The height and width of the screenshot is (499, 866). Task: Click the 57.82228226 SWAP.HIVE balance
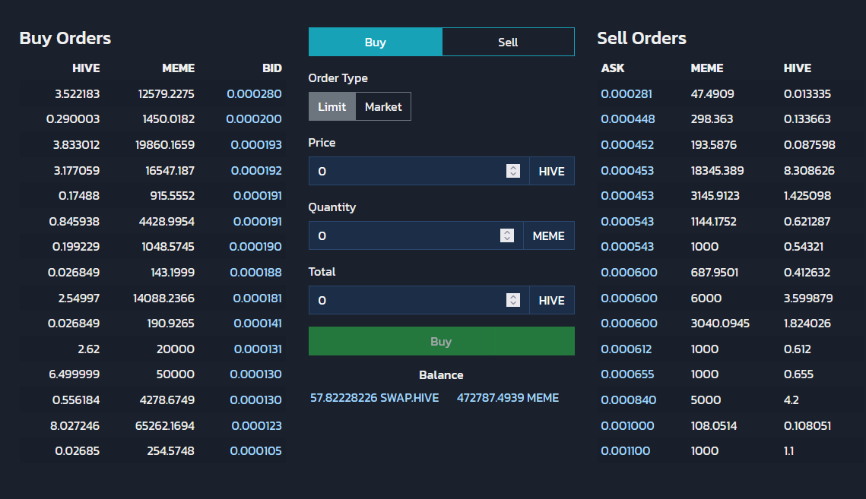[x=374, y=398]
